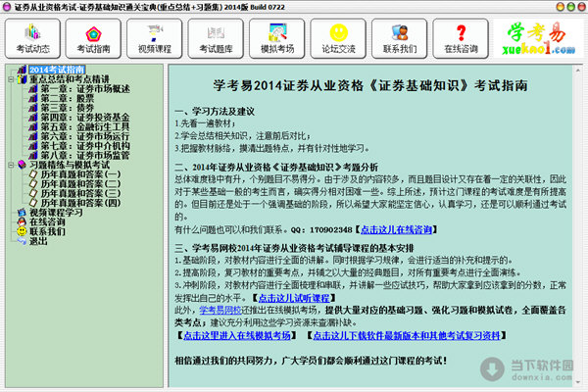Click the book icon beside 第二章
The height and width of the screenshot is (392, 588).
click(x=33, y=98)
